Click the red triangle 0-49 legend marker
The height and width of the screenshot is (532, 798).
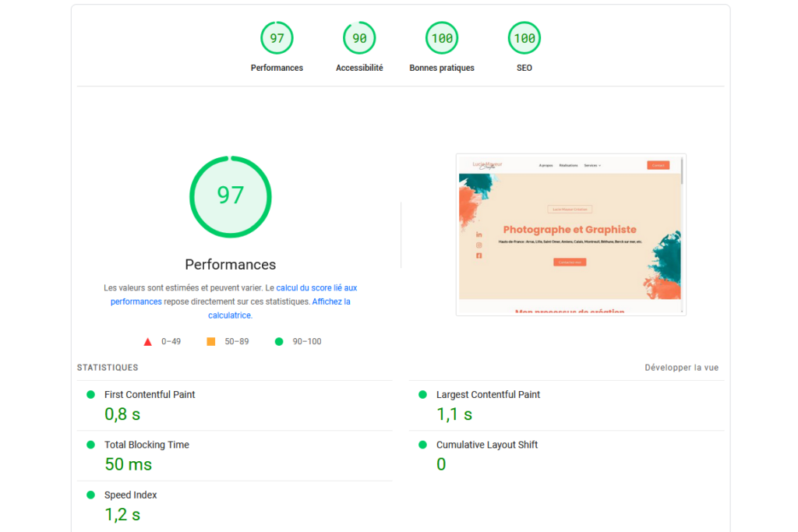tap(147, 340)
